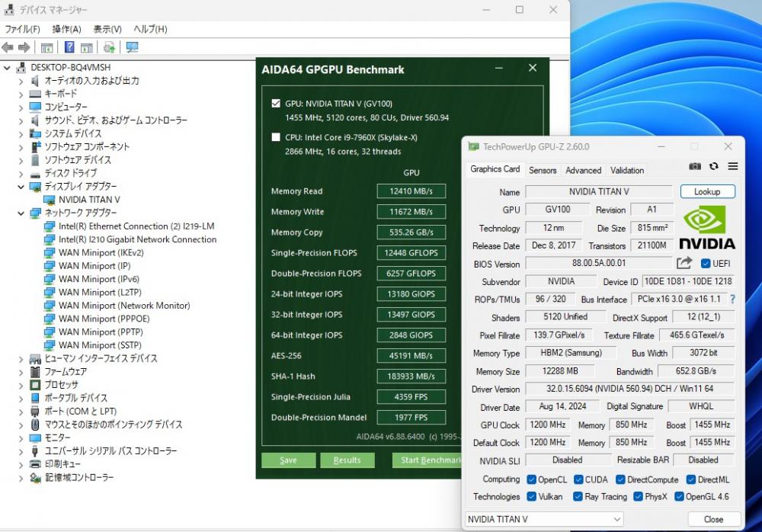Screen dimensions: 762x532
Task: Toggle the DirectCompute checkbox
Action: pyautogui.click(x=620, y=479)
